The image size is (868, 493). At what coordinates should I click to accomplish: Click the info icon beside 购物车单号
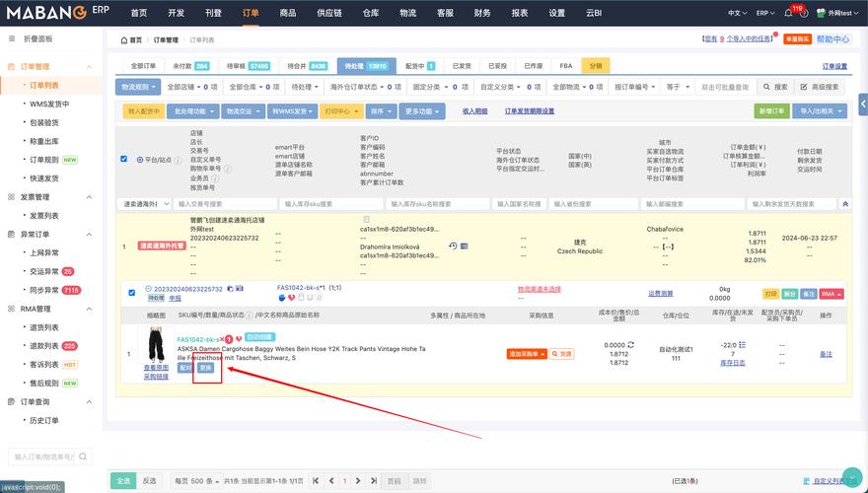tap(228, 170)
